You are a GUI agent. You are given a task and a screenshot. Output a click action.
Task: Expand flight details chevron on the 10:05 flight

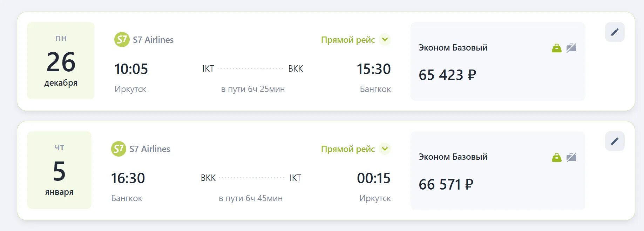(385, 40)
